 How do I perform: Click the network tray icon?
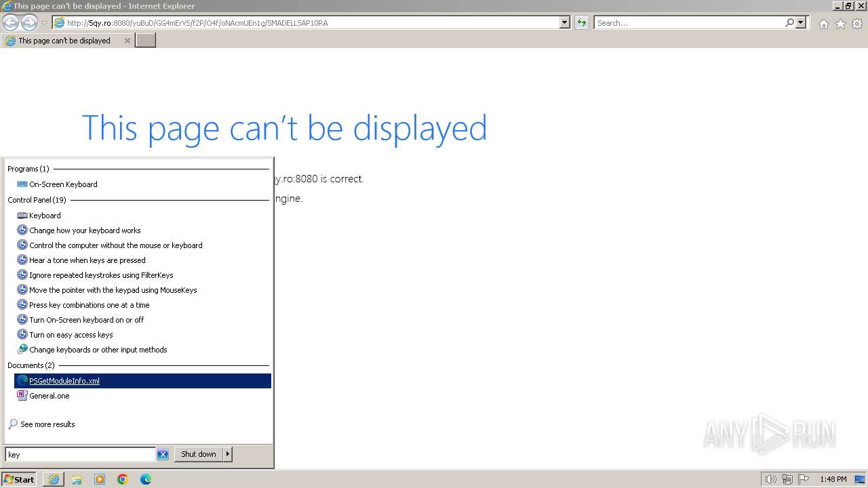click(x=787, y=479)
